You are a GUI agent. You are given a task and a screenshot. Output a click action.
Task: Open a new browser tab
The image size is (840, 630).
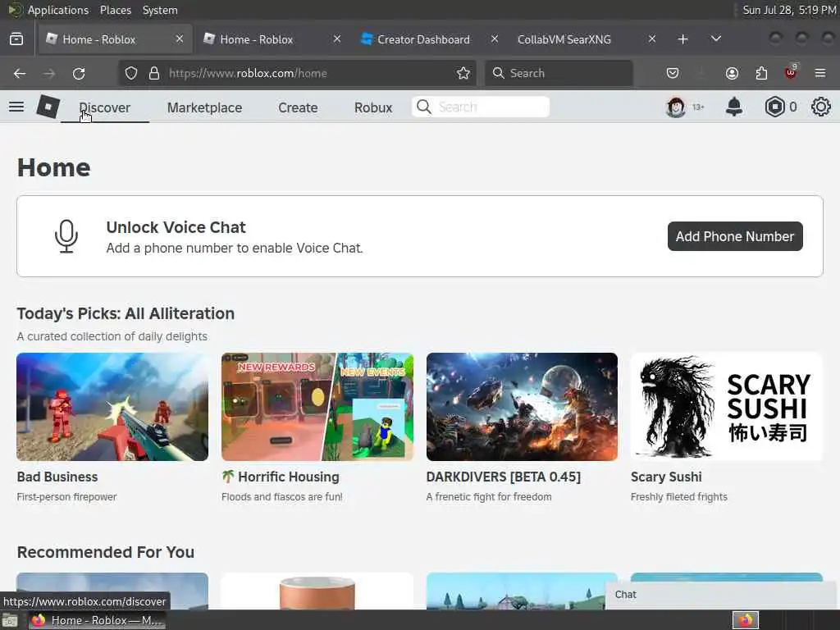click(x=682, y=39)
